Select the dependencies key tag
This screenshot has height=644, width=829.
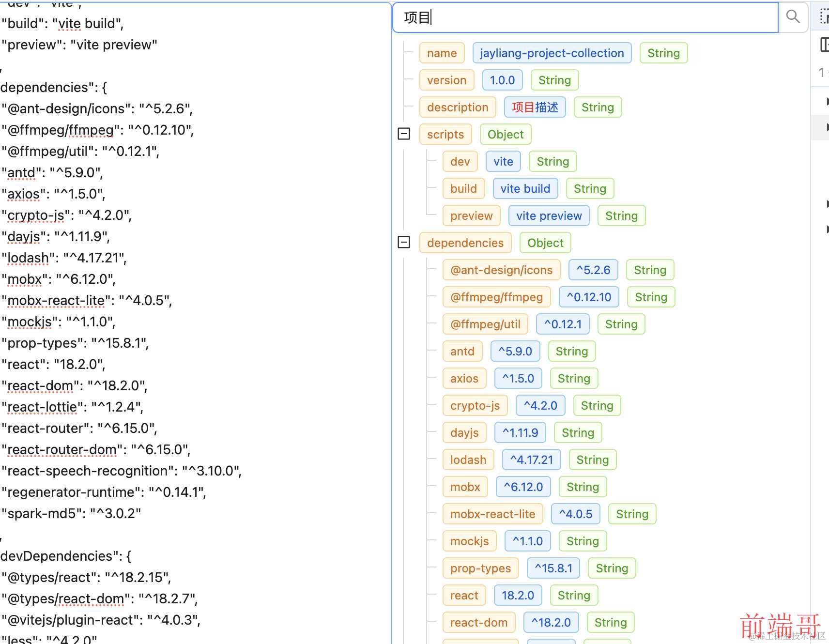pos(465,243)
